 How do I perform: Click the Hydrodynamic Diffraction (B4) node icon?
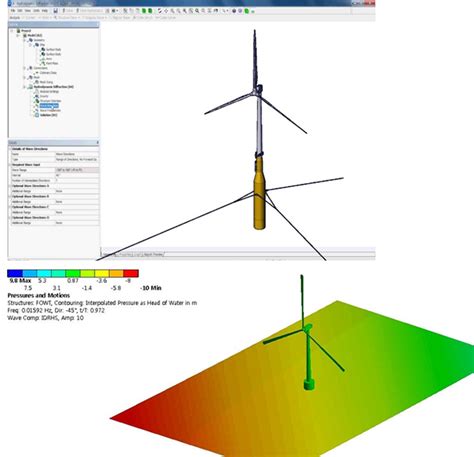(x=31, y=87)
